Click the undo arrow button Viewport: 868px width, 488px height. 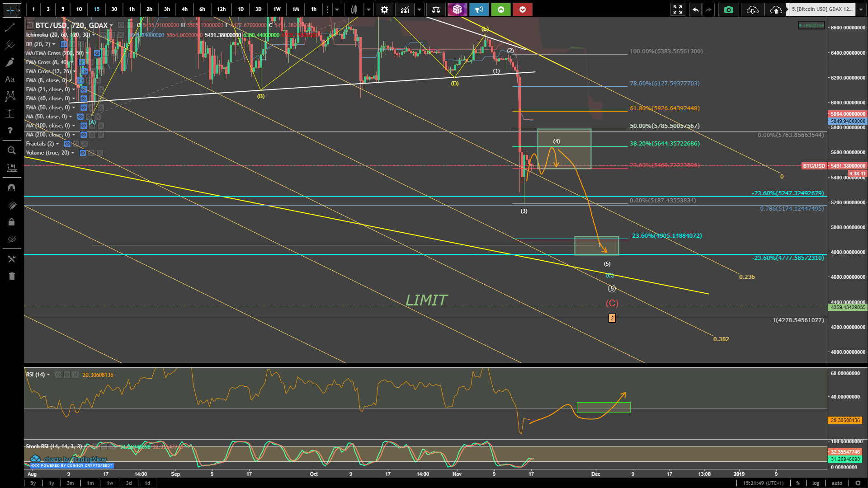click(695, 9)
